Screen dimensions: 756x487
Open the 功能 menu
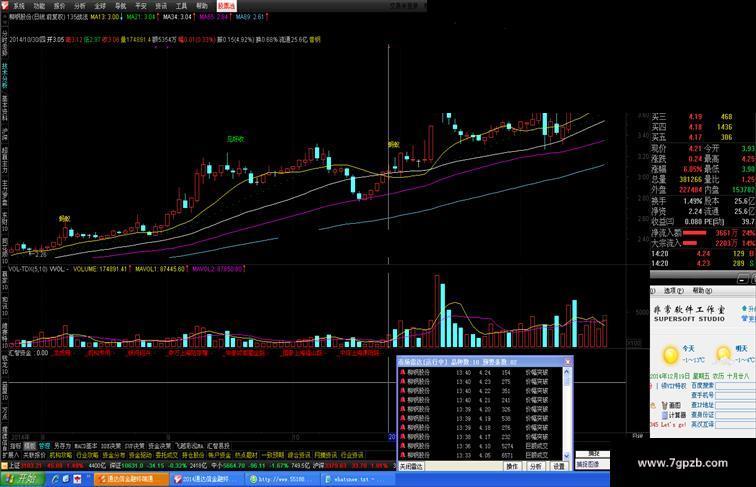click(x=39, y=6)
